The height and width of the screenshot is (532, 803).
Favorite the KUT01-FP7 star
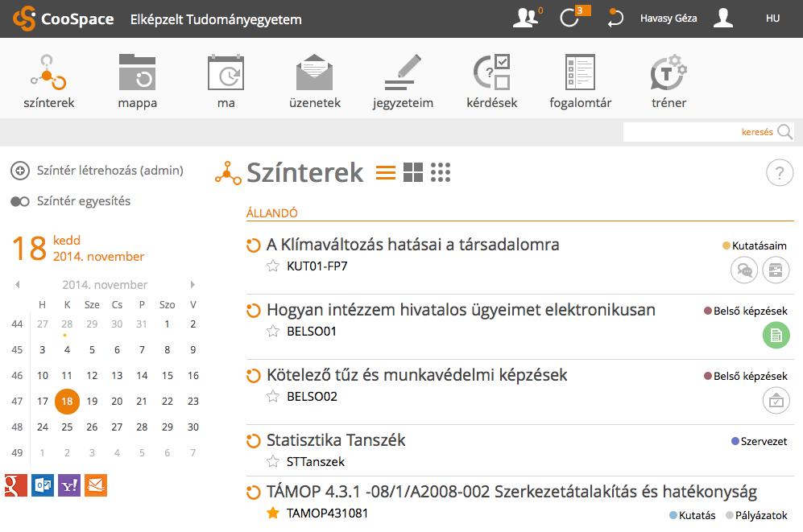point(273,266)
